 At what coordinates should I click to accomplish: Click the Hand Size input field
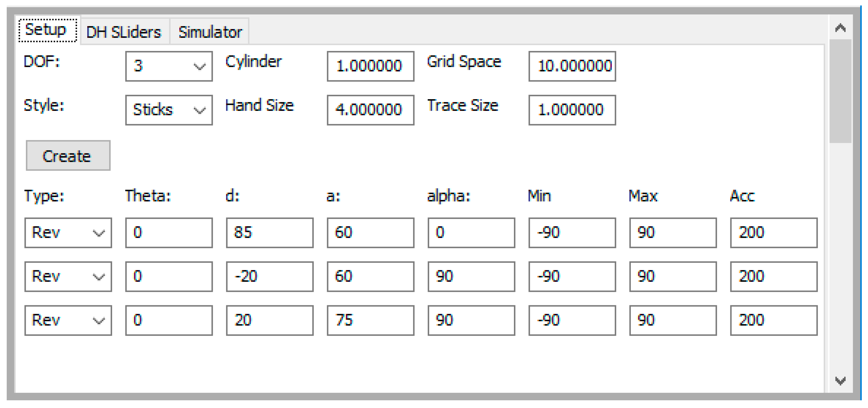(x=370, y=110)
